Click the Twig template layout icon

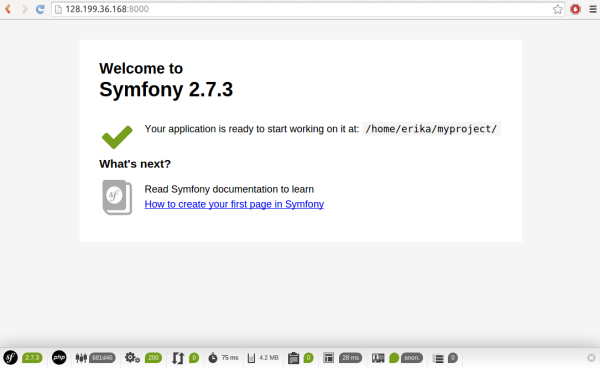pos(329,358)
